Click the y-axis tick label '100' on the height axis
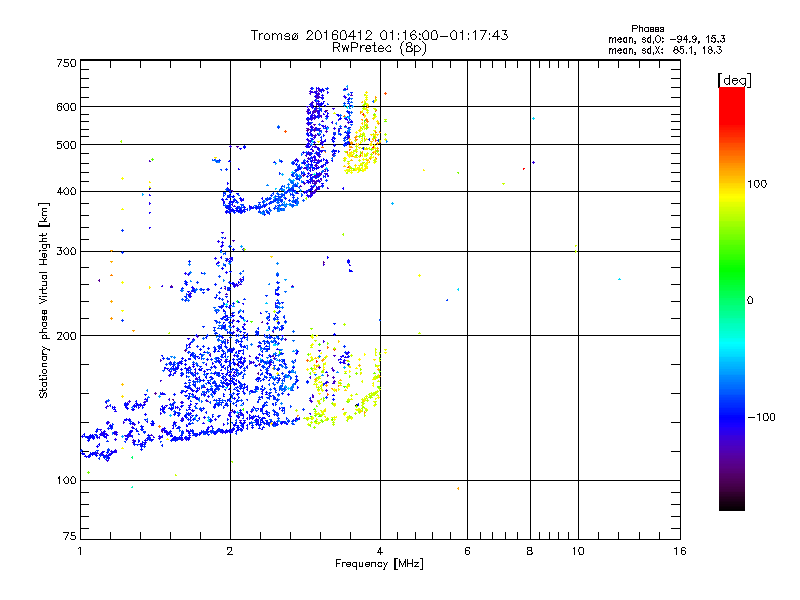The image size is (800, 600). point(66,480)
